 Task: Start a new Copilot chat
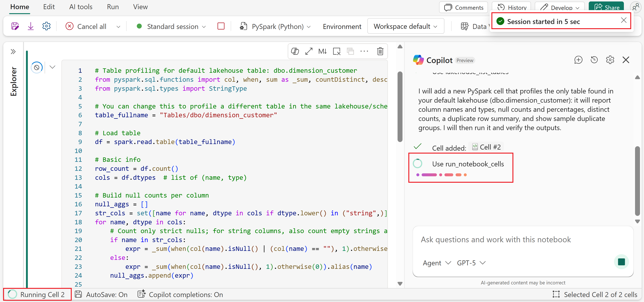pyautogui.click(x=578, y=60)
